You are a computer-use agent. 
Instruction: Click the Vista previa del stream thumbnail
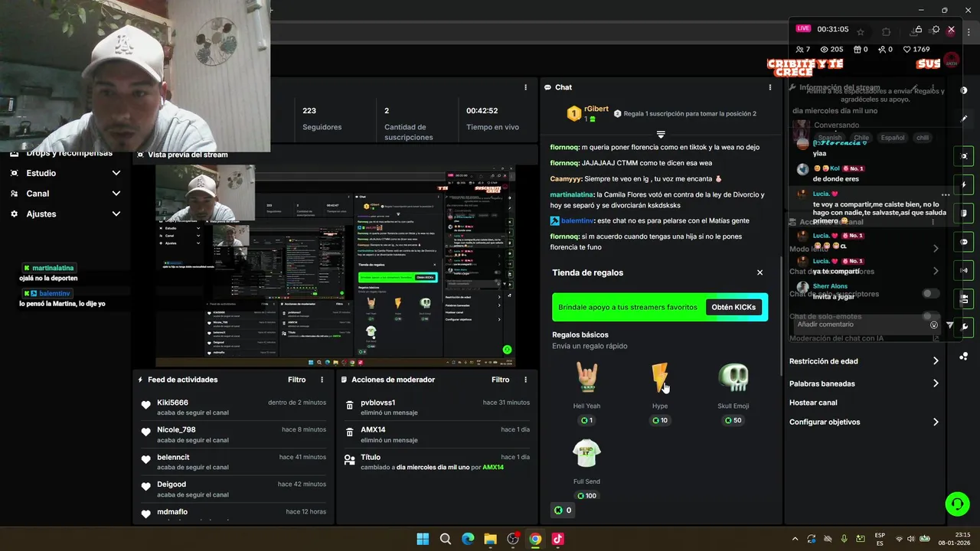coord(335,266)
